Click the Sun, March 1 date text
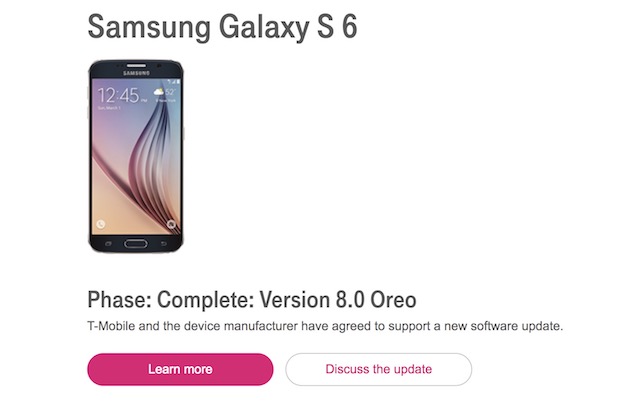 [109, 108]
